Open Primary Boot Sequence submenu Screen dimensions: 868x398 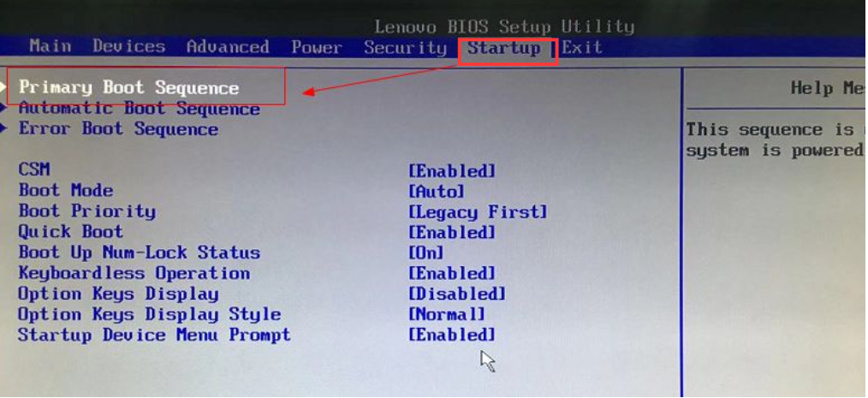pos(128,87)
